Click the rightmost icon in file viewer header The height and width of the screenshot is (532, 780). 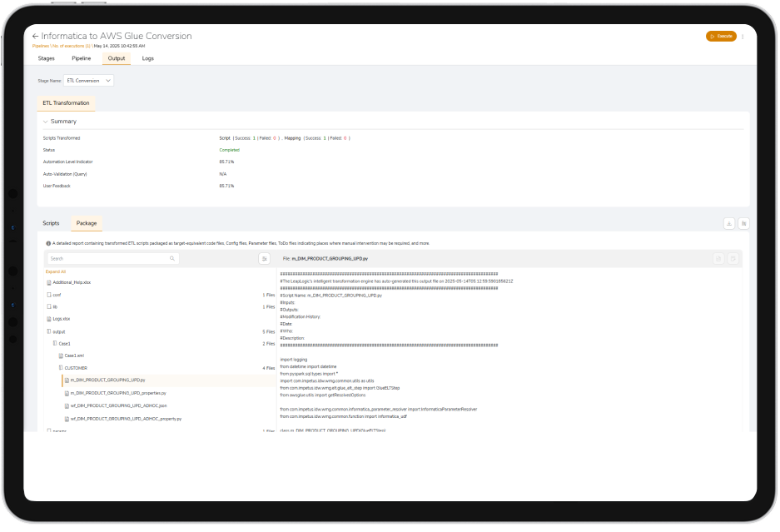coord(733,259)
